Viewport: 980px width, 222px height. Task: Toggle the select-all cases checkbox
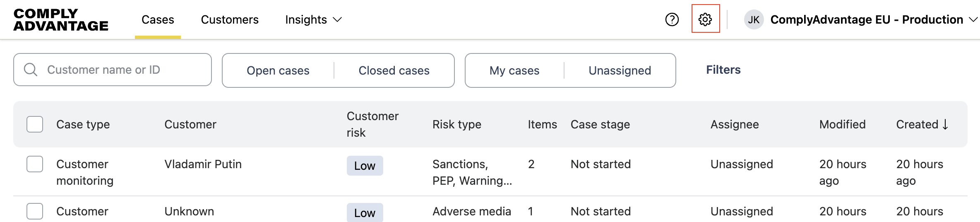(x=35, y=124)
